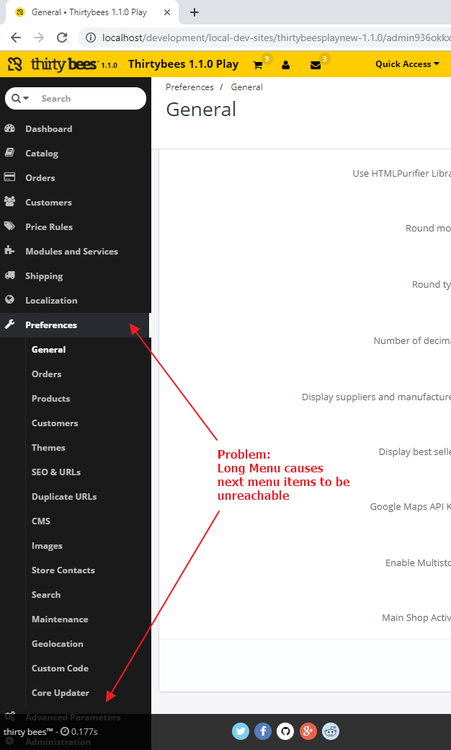
Task: Click the thirty bees logo icon
Action: coord(15,64)
